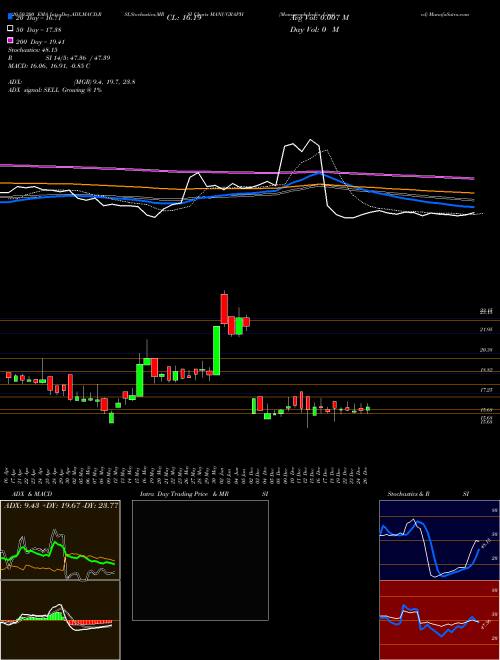Click the 'ADX: 9.43 +DY: 19.67 -DY: 23.77' readout
This screenshot has height=660, width=500.
(61, 505)
